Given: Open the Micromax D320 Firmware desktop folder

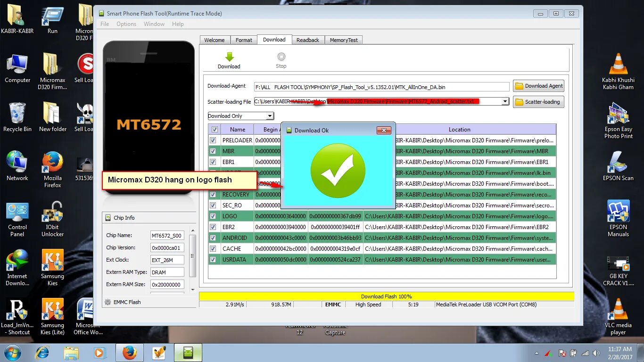Looking at the screenshot, I should click(x=52, y=72).
